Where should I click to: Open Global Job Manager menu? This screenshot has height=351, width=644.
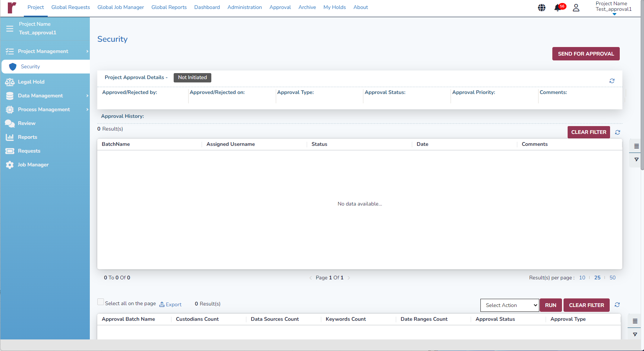click(121, 7)
